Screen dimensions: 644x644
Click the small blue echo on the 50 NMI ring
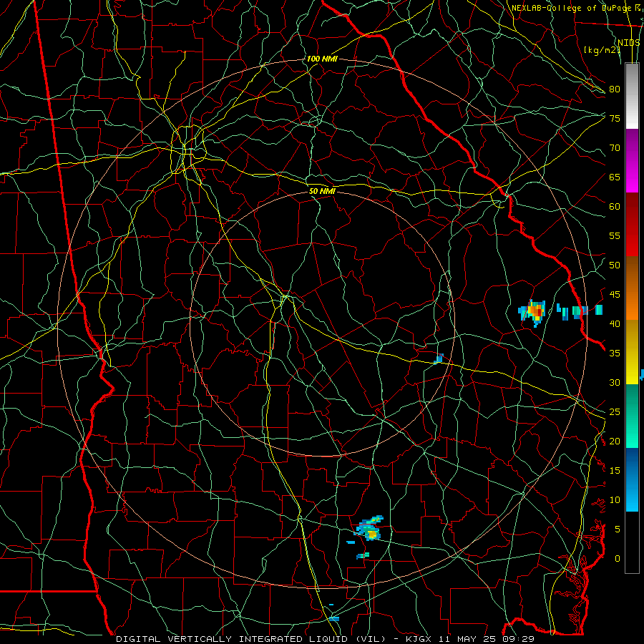pyautogui.click(x=439, y=358)
